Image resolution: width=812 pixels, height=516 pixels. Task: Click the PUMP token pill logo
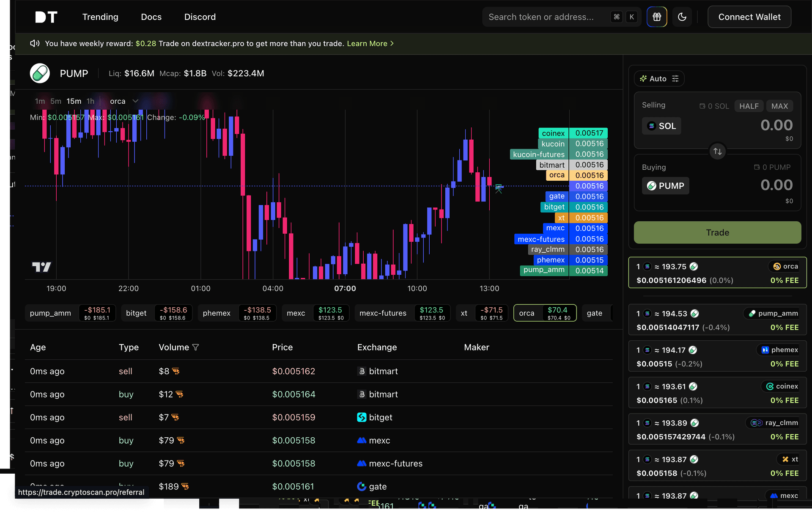[x=40, y=73]
